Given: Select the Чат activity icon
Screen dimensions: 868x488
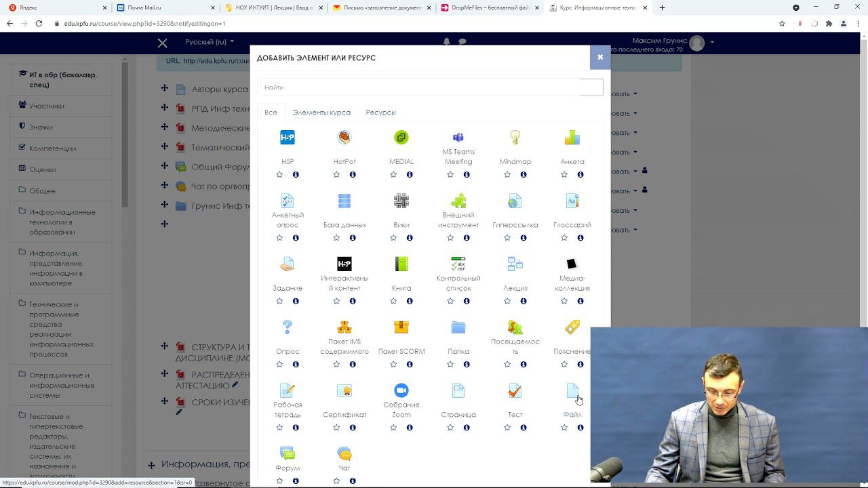Looking at the screenshot, I should coord(344,453).
